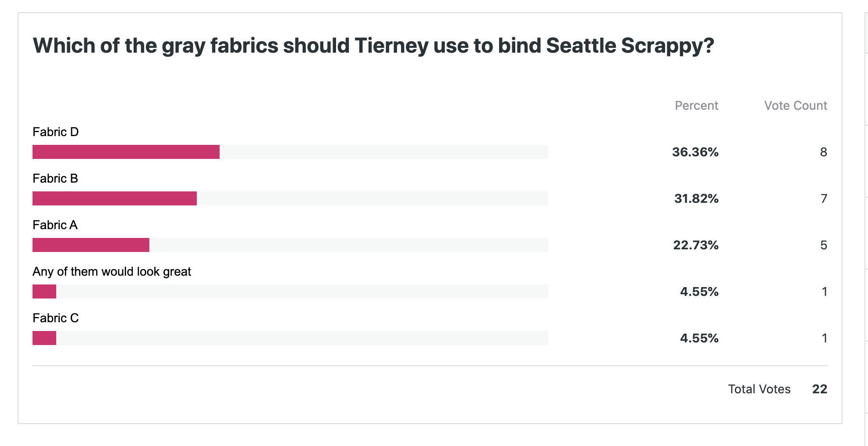
Task: Click the 31.82% percentage value
Action: point(696,199)
